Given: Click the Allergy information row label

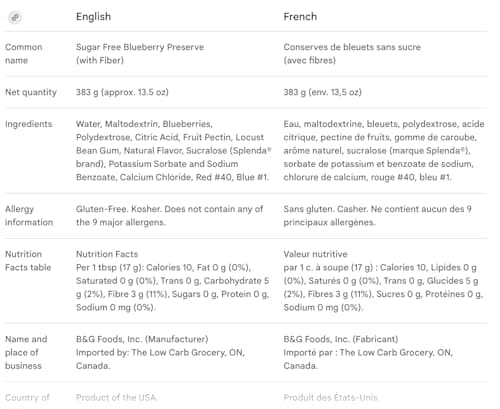Looking at the screenshot, I should [x=29, y=216].
